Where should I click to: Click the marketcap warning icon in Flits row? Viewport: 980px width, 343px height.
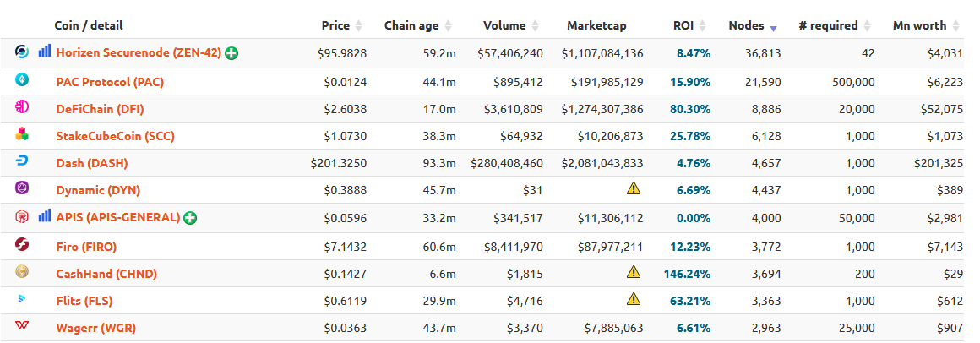tap(634, 298)
